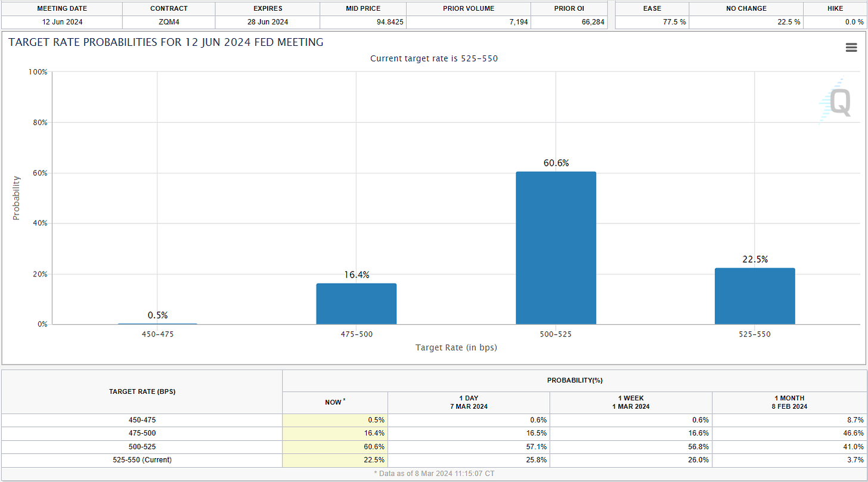Click the 94.8425 mid price value
The image size is (868, 482).
click(x=364, y=22)
